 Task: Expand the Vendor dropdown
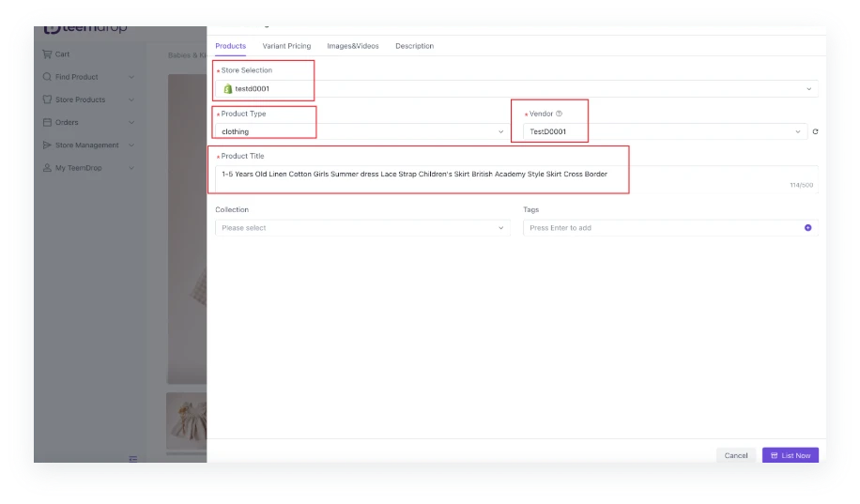(665, 132)
